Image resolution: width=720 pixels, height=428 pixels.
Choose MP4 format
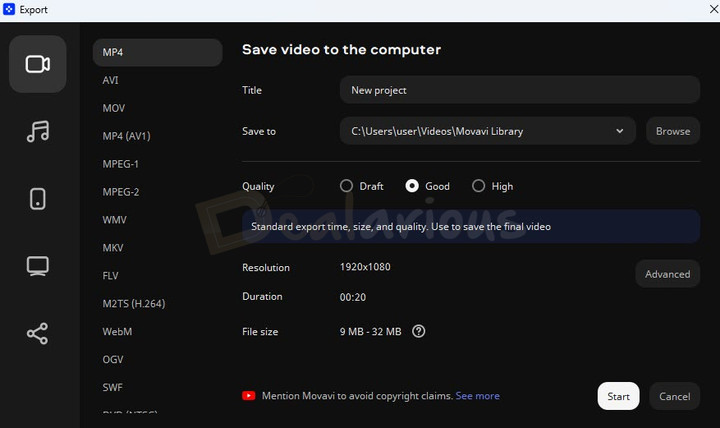coord(158,52)
